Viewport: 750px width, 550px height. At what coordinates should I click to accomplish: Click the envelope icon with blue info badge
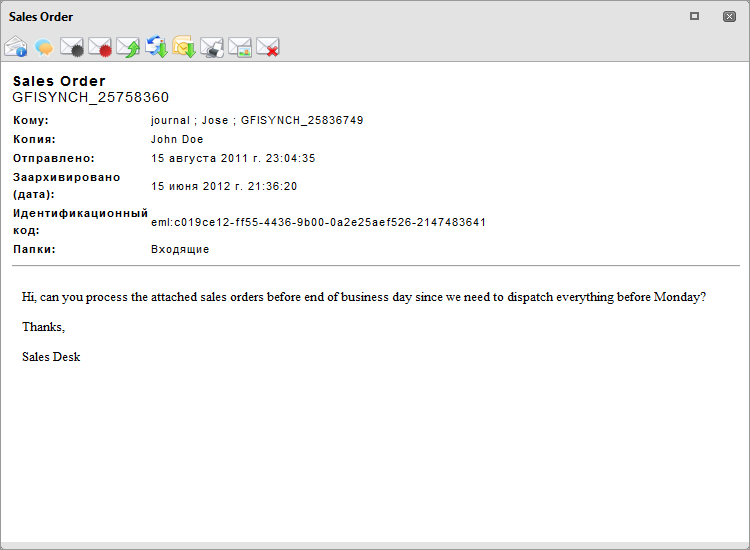click(16, 47)
